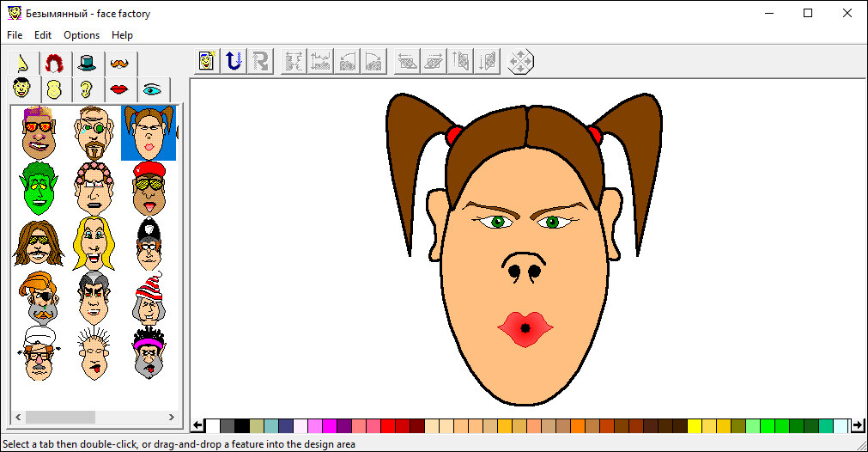Pick the white color swatch
The image size is (868, 452).
pyautogui.click(x=213, y=426)
